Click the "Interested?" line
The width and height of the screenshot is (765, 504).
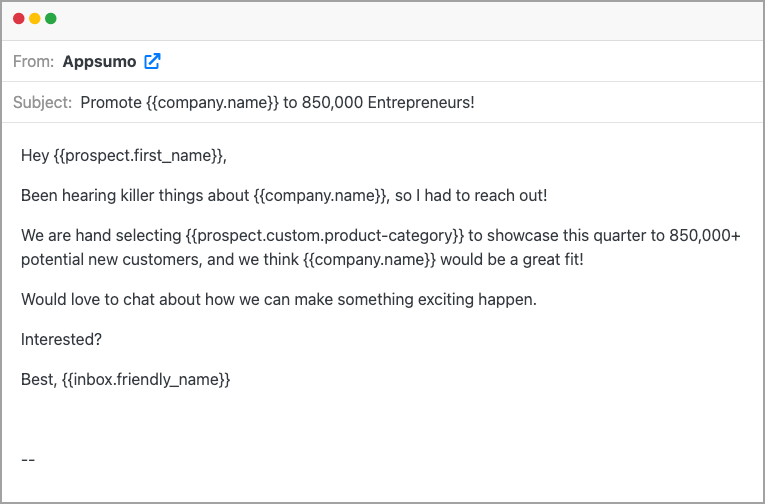coord(61,339)
